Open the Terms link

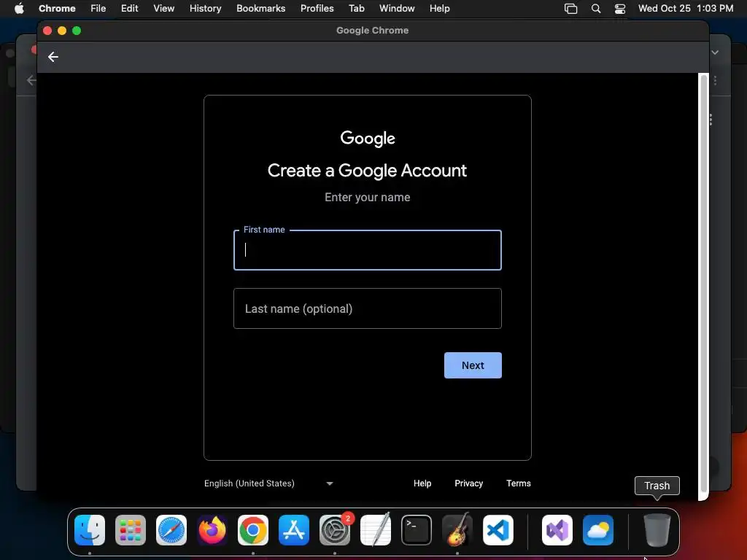(519, 483)
